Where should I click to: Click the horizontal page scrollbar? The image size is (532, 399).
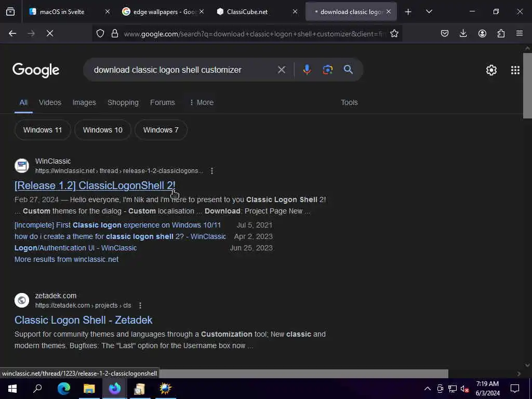[304, 374]
